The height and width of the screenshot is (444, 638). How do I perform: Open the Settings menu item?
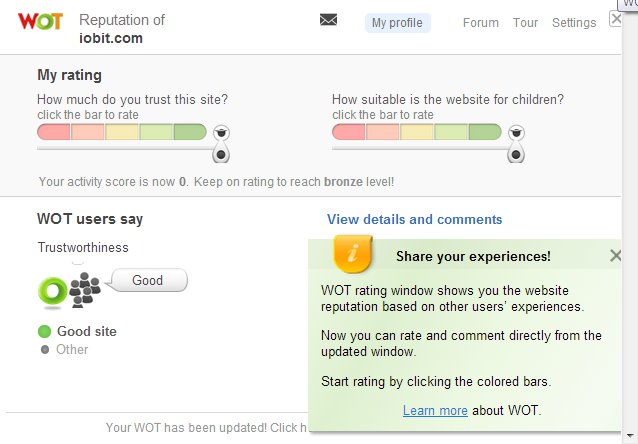[x=574, y=23]
